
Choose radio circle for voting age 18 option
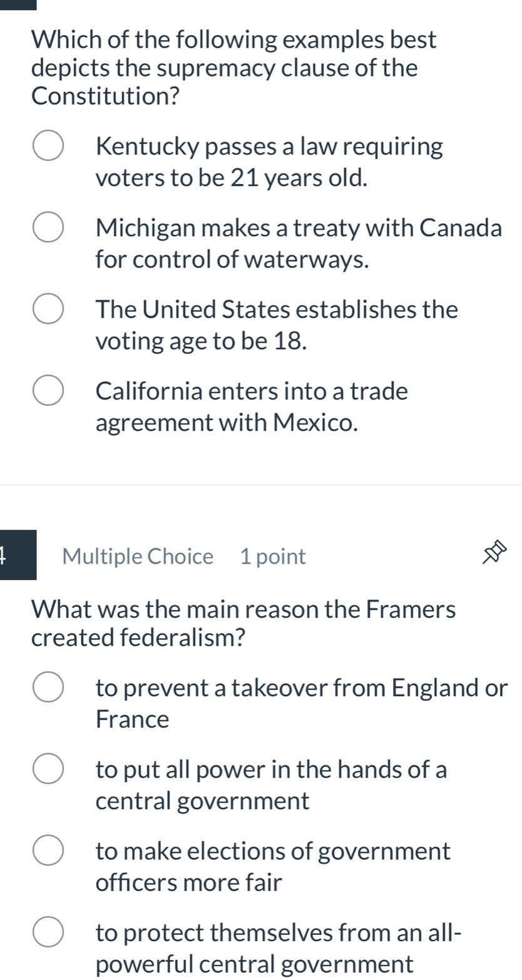pos(48,309)
